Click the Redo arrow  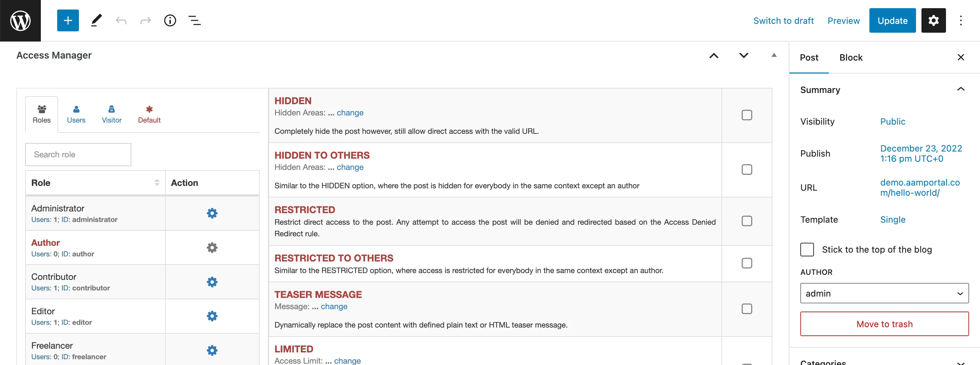(x=145, y=20)
